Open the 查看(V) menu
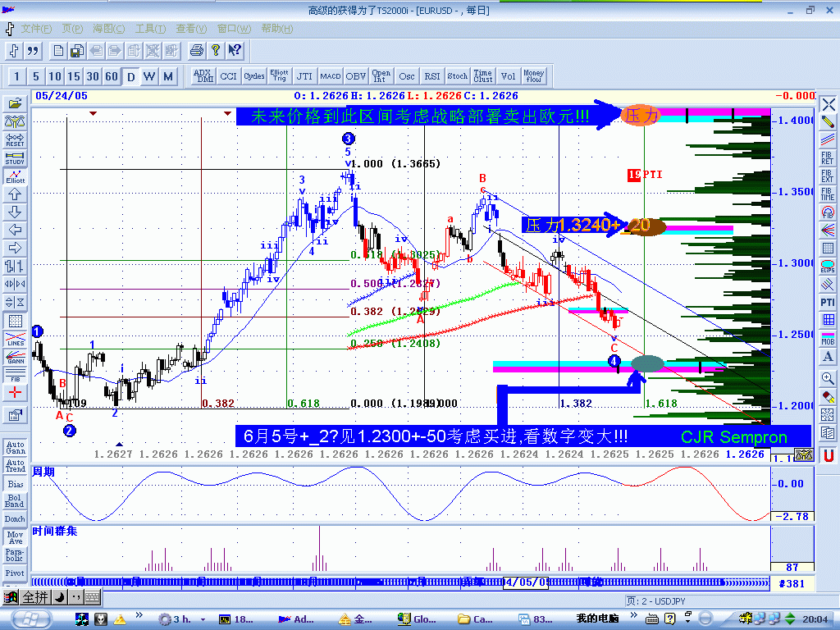This screenshot has width=840, height=630. [191, 29]
